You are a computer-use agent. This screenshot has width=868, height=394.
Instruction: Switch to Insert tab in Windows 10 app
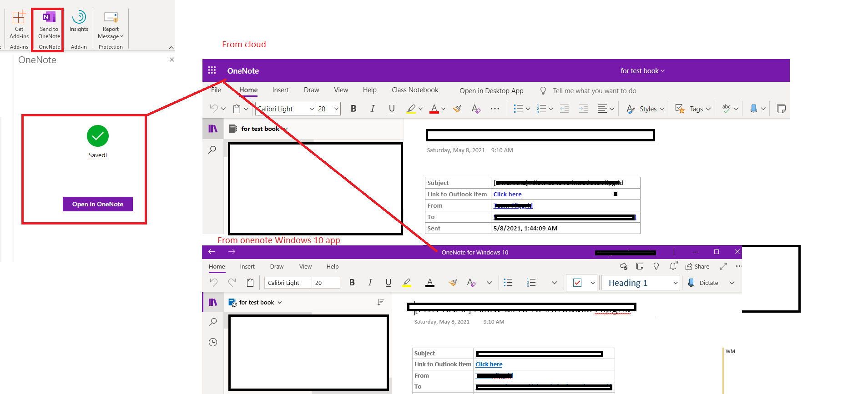pyautogui.click(x=247, y=267)
